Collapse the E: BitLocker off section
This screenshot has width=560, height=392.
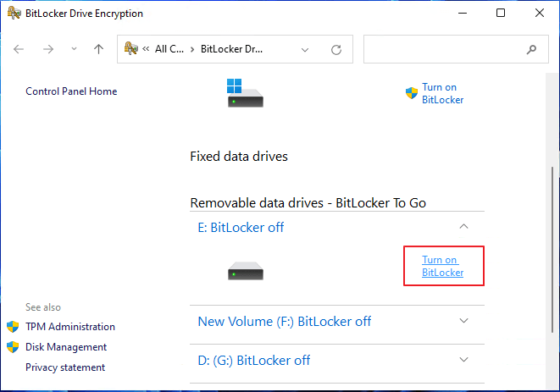[463, 226]
